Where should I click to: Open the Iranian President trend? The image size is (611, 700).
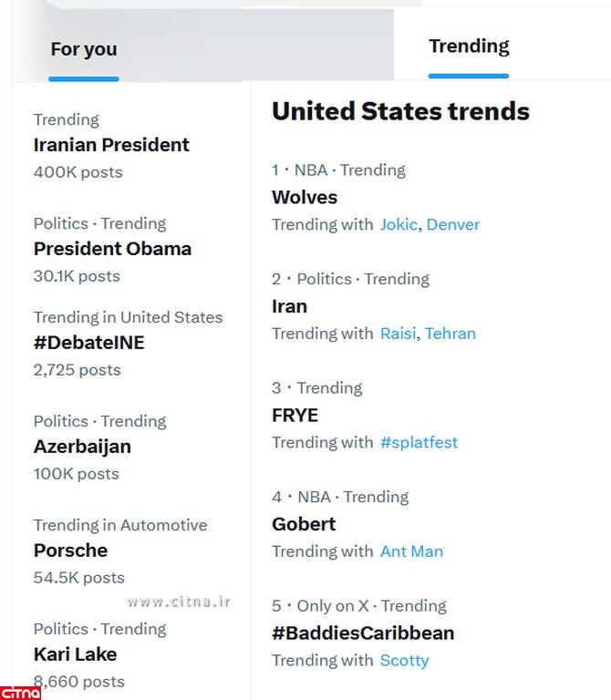tap(111, 145)
